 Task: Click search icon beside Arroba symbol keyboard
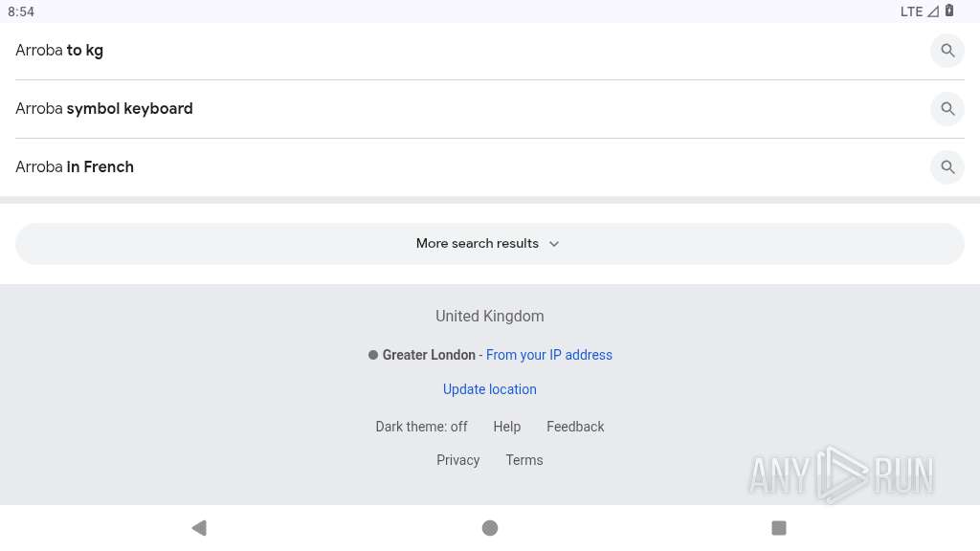click(x=947, y=109)
